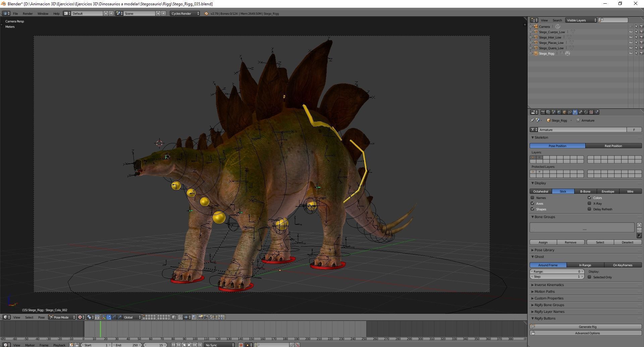
Task: Hide Stego_Rigg using its eye icon
Action: tap(631, 54)
